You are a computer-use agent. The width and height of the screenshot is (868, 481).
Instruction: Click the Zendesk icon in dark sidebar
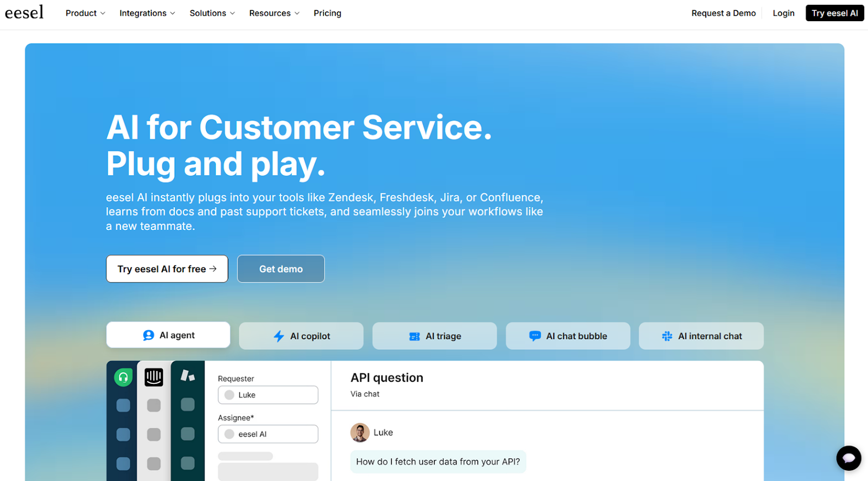pyautogui.click(x=188, y=376)
